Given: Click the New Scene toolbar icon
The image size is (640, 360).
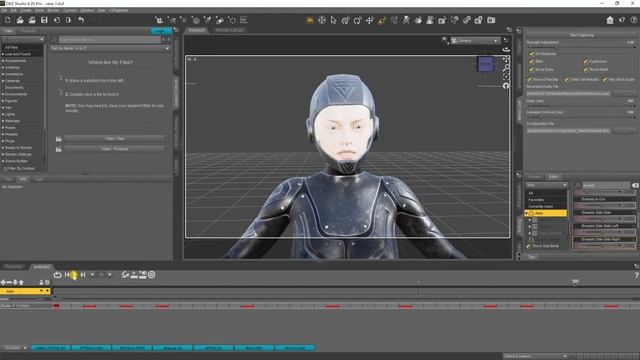Looking at the screenshot, I should click(x=8, y=20).
